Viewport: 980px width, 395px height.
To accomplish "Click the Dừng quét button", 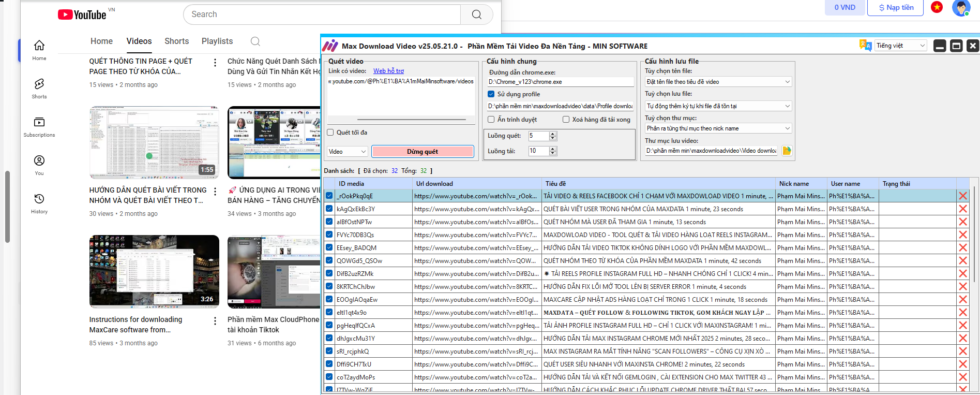I will pos(422,152).
